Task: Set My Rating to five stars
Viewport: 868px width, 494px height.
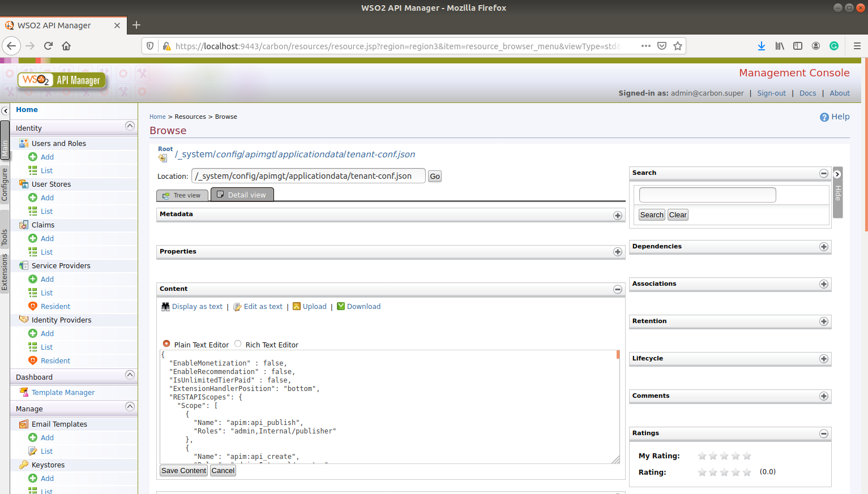Action: [746, 456]
